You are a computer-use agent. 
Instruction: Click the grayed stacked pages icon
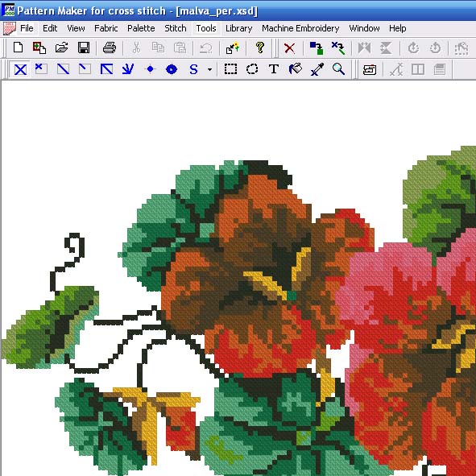[x=439, y=69]
